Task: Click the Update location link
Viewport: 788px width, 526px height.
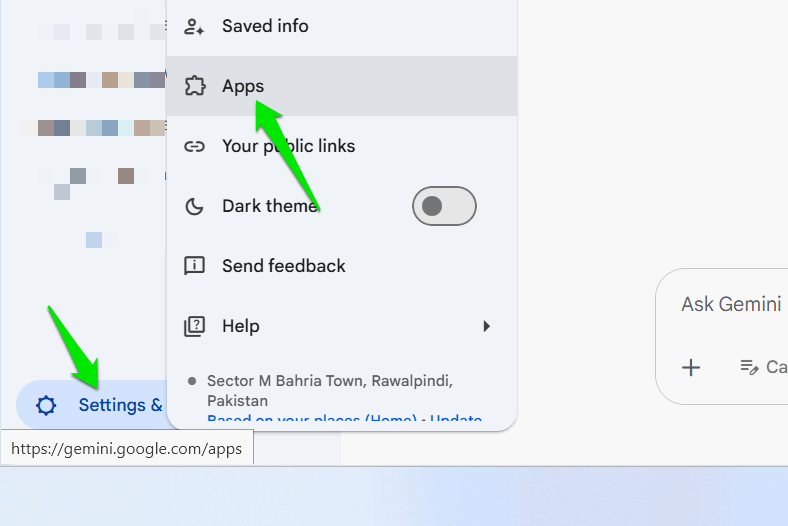Action: point(456,417)
